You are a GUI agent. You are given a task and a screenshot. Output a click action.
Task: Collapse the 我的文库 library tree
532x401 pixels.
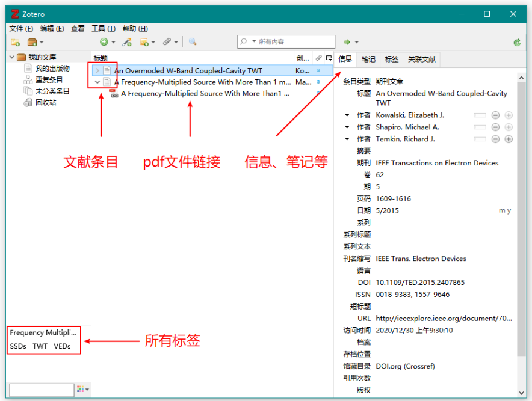pos(12,57)
